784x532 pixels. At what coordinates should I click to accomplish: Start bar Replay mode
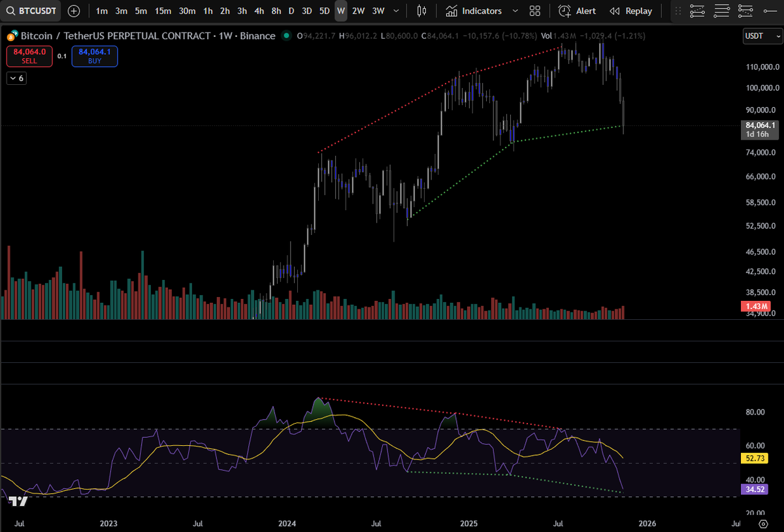point(630,10)
